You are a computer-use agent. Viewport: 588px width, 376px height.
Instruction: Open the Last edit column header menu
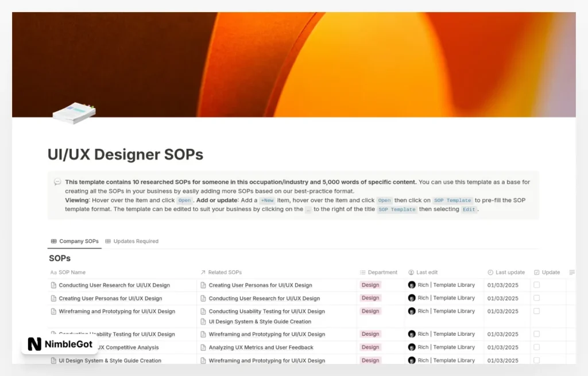coord(428,272)
